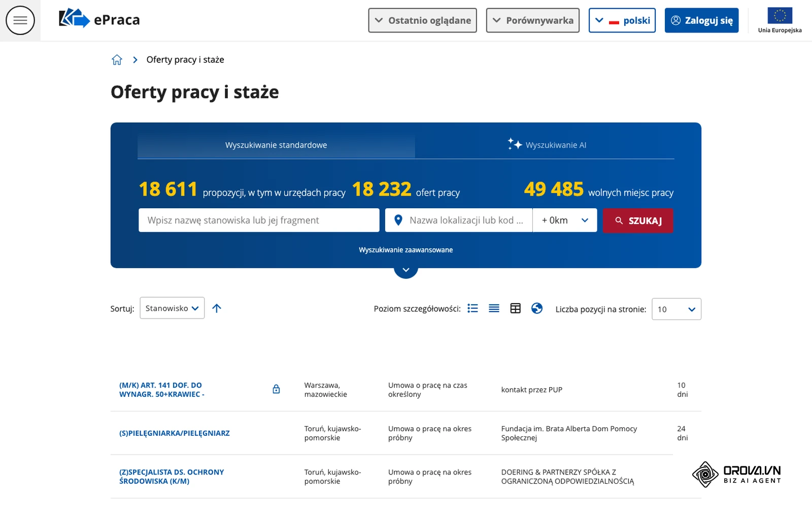Open the (S)PIELĘGNIARKA/PIELĘGNIARZ offer
The width and height of the screenshot is (812, 508).
175,433
